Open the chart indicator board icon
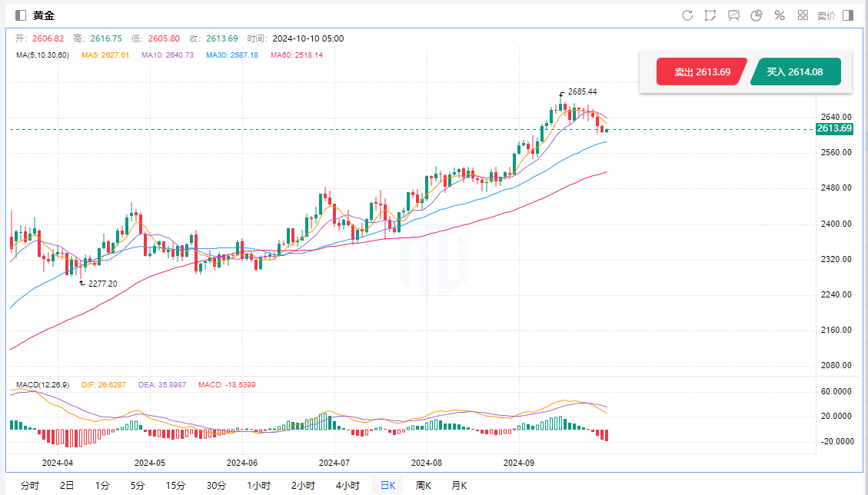Screen dimensions: 868x495 [733, 15]
